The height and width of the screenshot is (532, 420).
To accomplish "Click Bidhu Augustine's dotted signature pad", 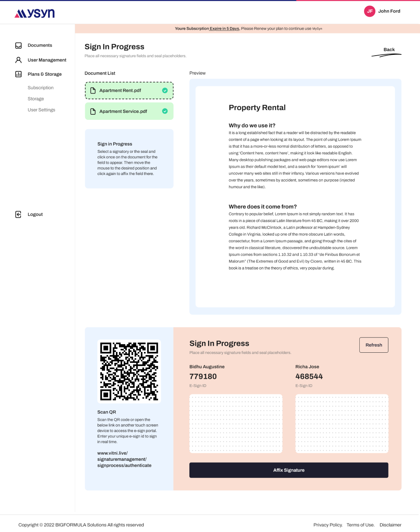I will pos(236,423).
